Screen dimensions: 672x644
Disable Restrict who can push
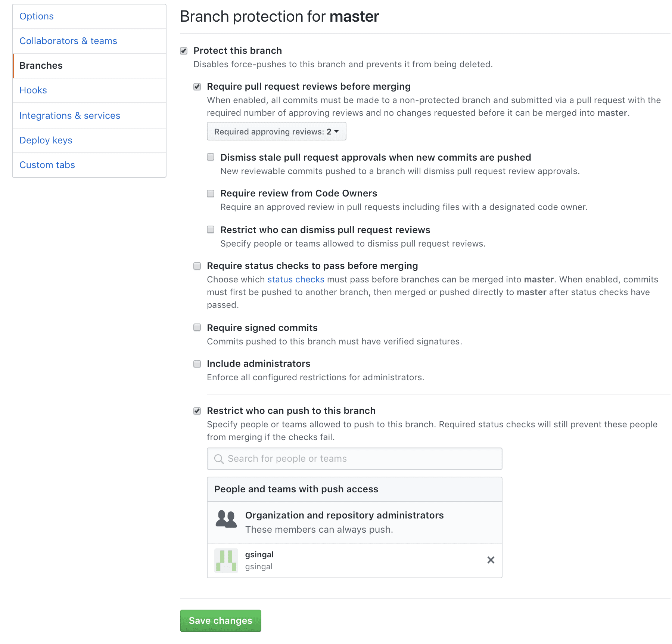tap(197, 410)
